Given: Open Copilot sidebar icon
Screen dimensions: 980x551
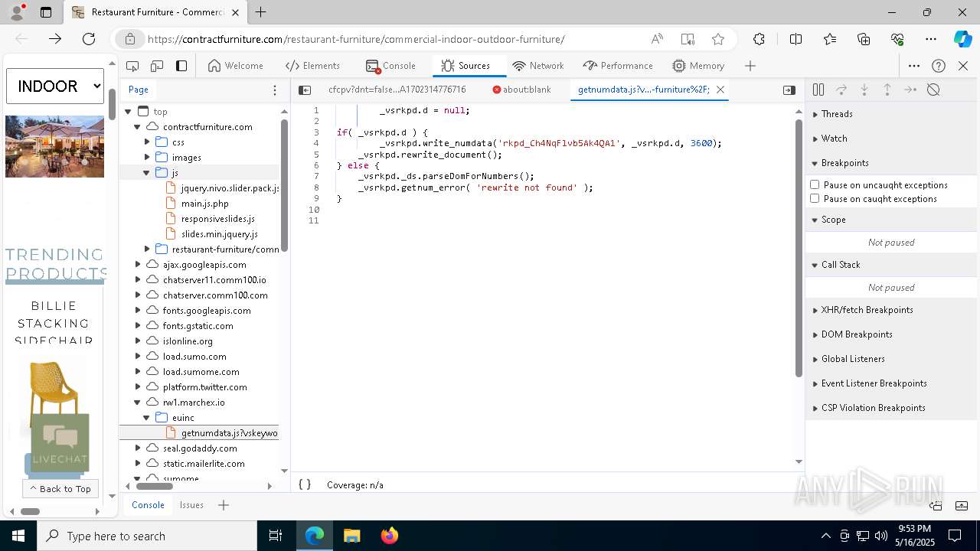Looking at the screenshot, I should coord(962,39).
